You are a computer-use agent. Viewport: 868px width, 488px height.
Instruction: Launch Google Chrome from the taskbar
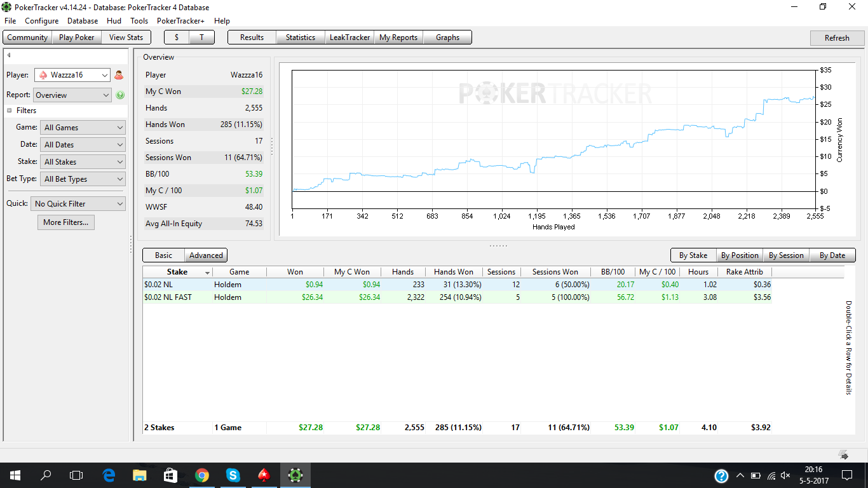[x=202, y=475]
